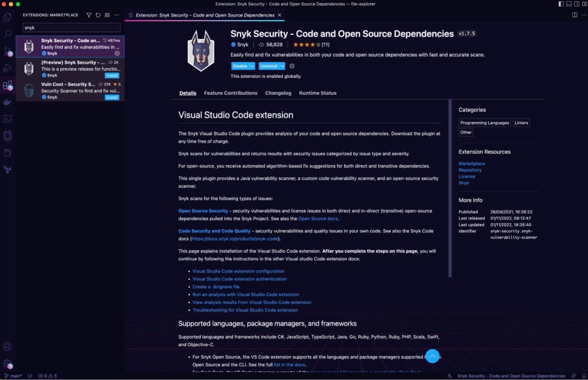Open the Disable dropdown arrow
Viewport: 588px width, 380px height.
click(252, 66)
